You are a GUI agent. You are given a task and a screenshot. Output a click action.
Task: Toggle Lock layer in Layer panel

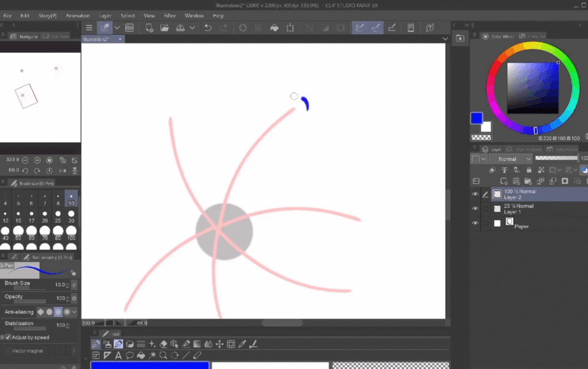(529, 170)
